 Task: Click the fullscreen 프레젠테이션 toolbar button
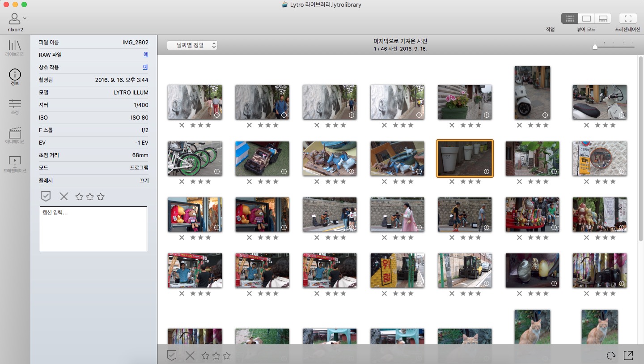628,18
